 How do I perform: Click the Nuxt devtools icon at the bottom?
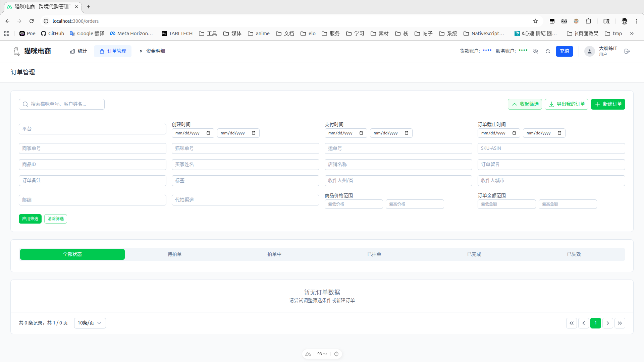click(x=308, y=354)
